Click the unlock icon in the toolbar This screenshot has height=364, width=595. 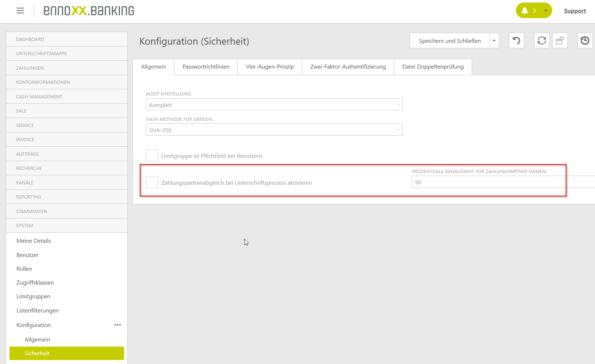560,41
